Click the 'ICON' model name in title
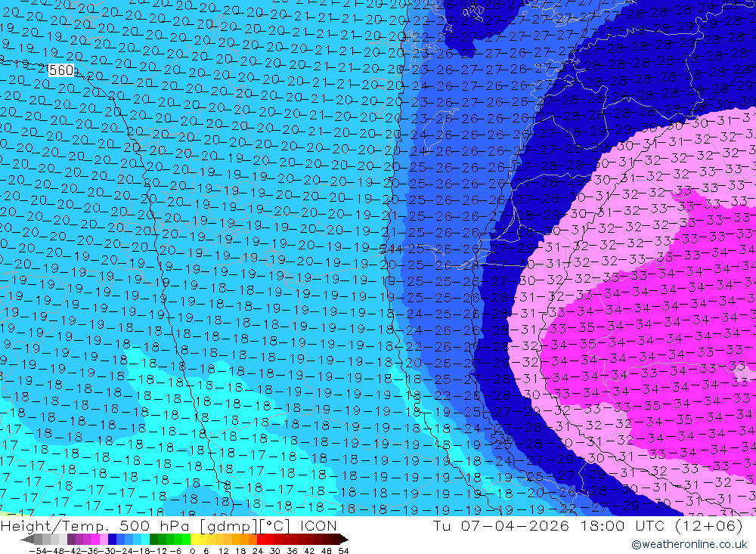756x554 pixels. click(318, 525)
